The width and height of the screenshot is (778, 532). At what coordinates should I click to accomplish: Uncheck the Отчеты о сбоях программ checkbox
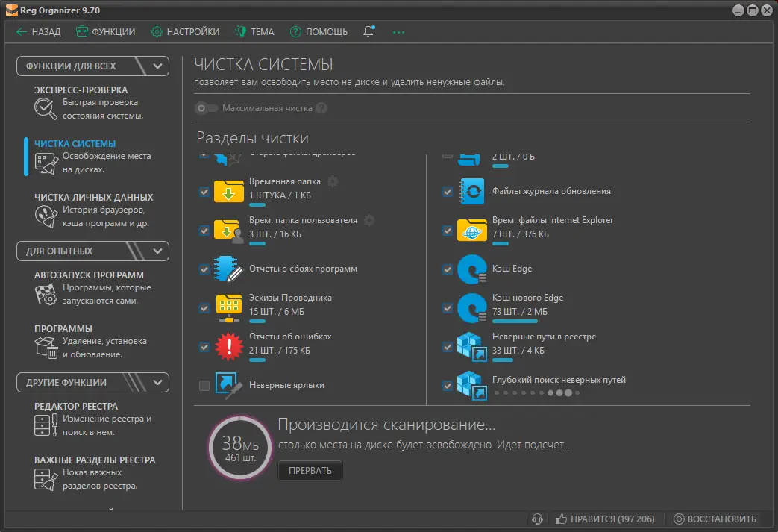pos(204,269)
